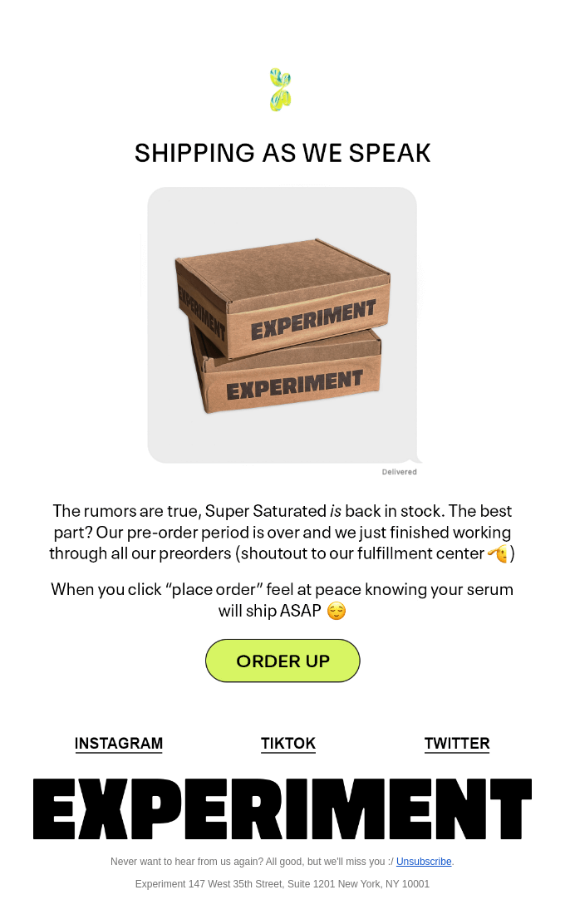This screenshot has height=924, width=565.
Task: Click the saluting hand emoji
Action: tap(499, 553)
